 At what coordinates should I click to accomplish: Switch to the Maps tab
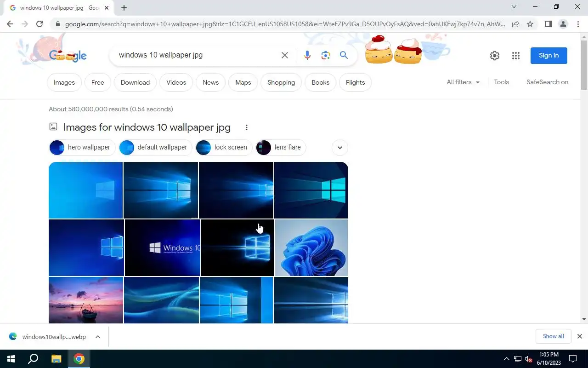click(x=243, y=82)
